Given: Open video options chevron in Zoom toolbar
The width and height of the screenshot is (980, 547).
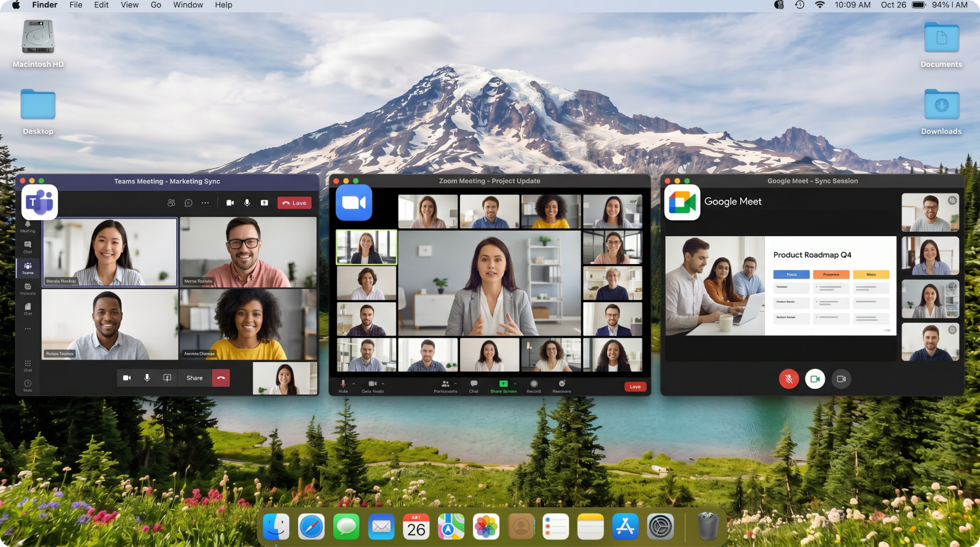Looking at the screenshot, I should (383, 384).
